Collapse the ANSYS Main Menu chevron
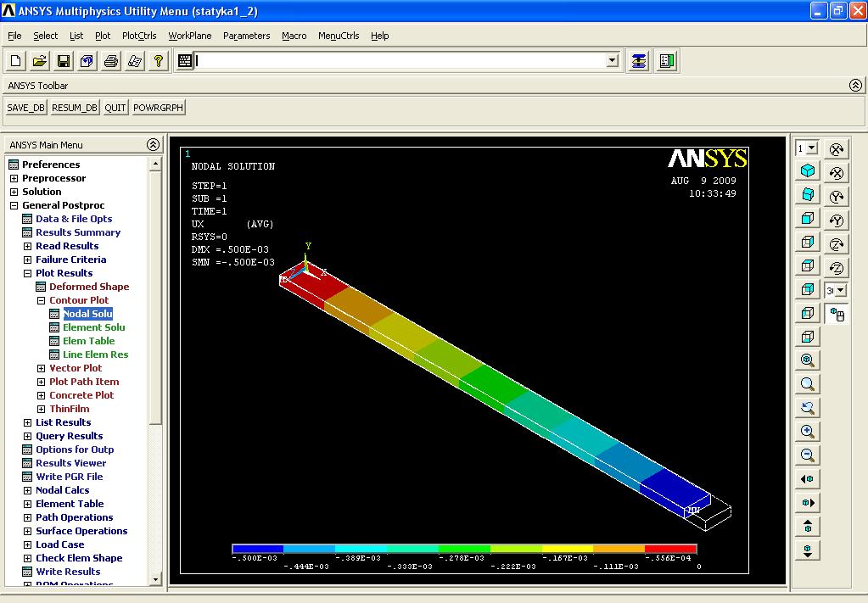868x603 pixels. pyautogui.click(x=154, y=145)
